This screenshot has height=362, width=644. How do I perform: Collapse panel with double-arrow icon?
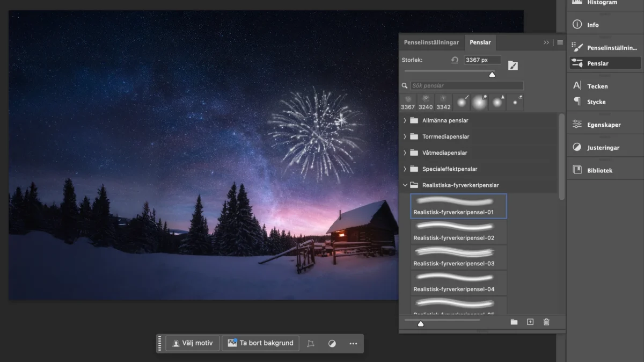tap(546, 42)
